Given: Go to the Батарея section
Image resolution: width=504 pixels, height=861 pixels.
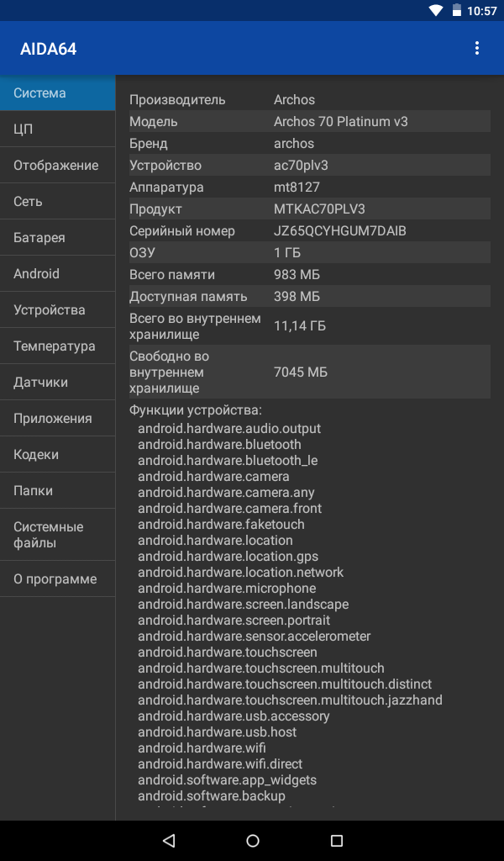Looking at the screenshot, I should [x=58, y=238].
